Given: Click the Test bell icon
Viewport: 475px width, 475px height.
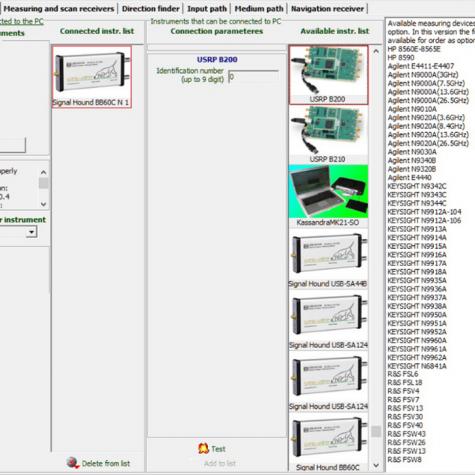Looking at the screenshot, I should 203,448.
